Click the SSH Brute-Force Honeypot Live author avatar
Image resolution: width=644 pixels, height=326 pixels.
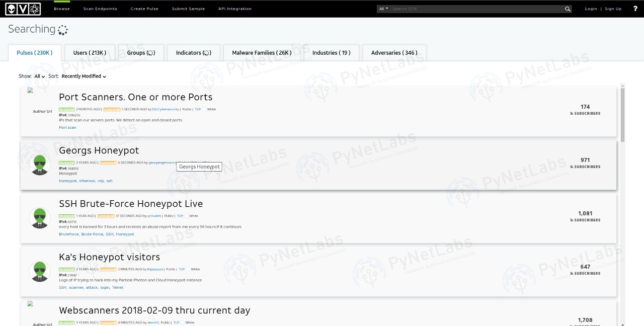point(40,218)
